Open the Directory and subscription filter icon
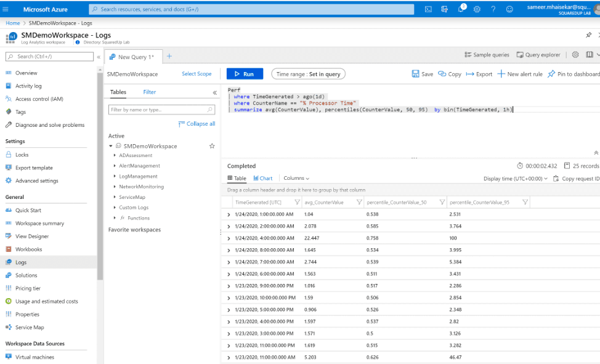 tap(444, 9)
